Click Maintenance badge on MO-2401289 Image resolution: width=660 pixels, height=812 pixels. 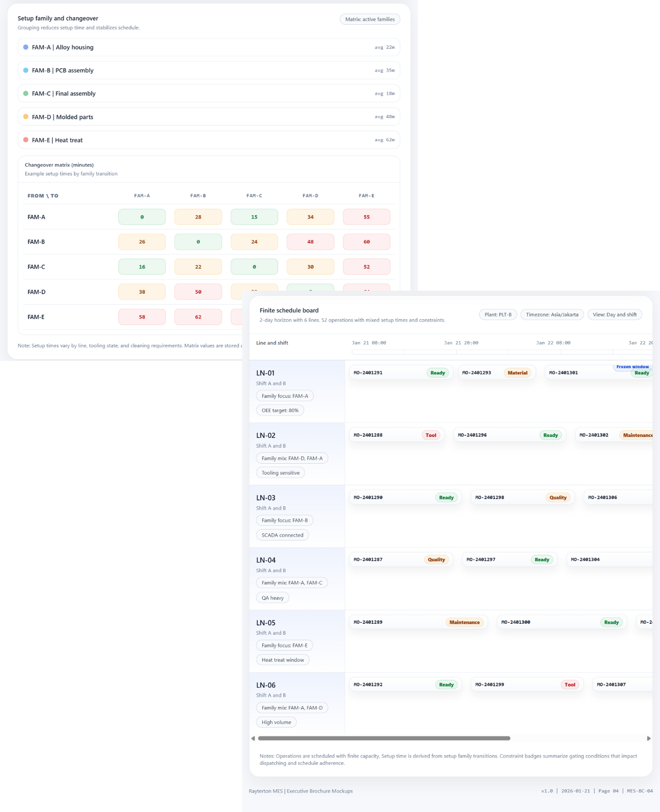464,622
